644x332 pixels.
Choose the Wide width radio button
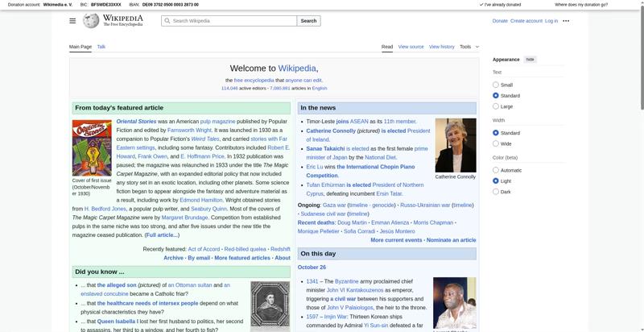[496, 143]
